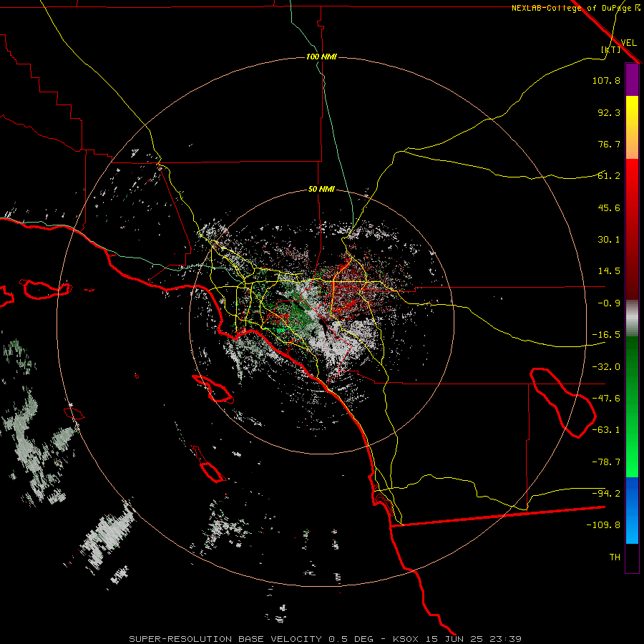
Task: Select the -16.5 velocity scale value
Action: (x=606, y=335)
